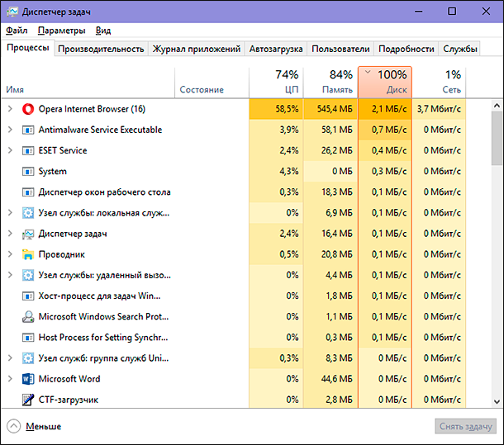This screenshot has height=445, width=504.
Task: Click the Меньше link
Action: [x=44, y=426]
